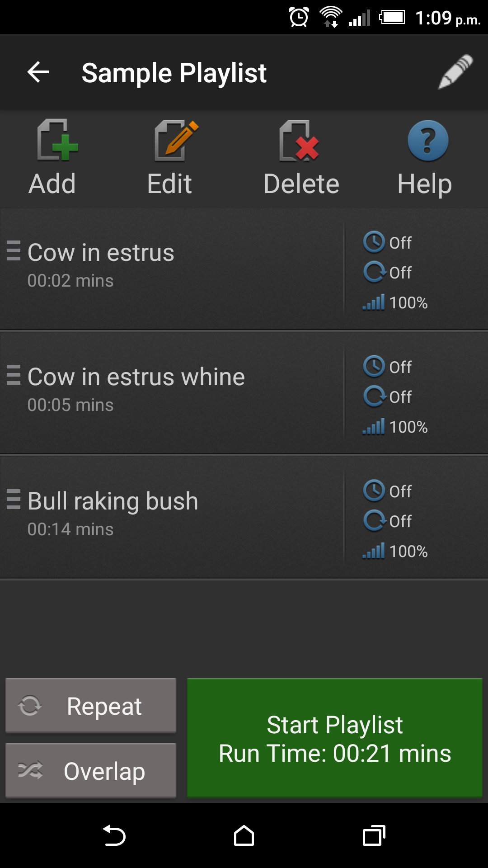Select the Cow in estrus track
Image resolution: width=488 pixels, height=868 pixels.
pos(172,269)
